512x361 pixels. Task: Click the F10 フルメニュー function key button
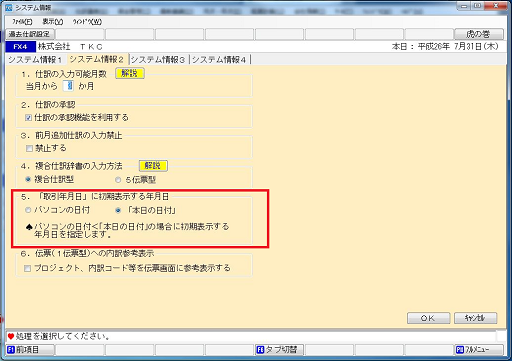(x=479, y=350)
